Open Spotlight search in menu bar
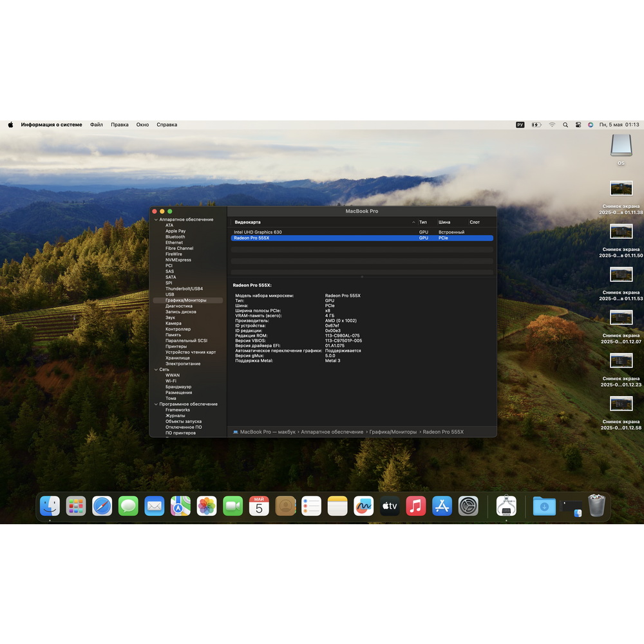Viewport: 644px width, 644px height. point(565,125)
